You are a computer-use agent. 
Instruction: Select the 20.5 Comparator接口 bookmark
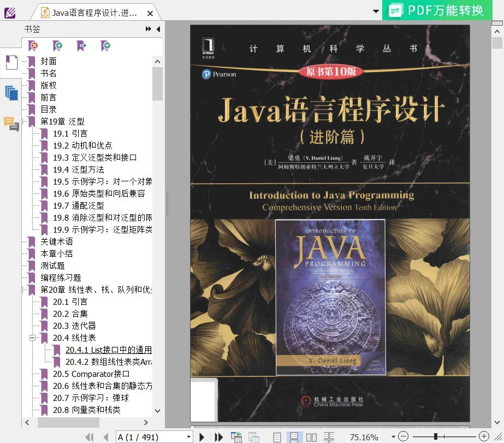(x=91, y=374)
